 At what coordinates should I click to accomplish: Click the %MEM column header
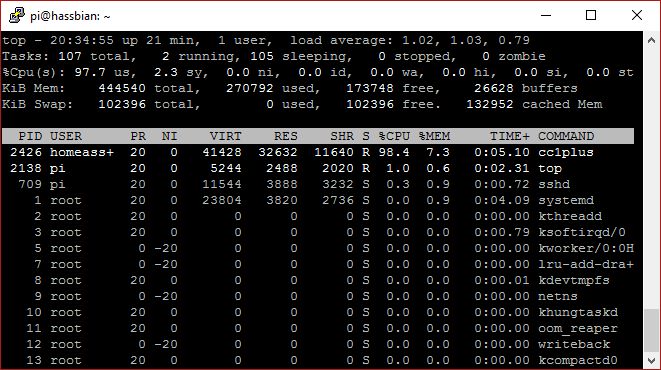pyautogui.click(x=434, y=136)
